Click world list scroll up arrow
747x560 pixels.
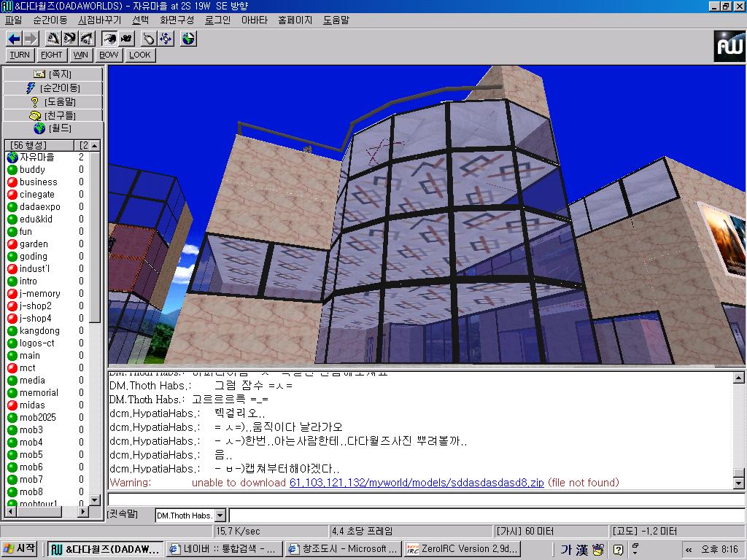pyautogui.click(x=95, y=146)
